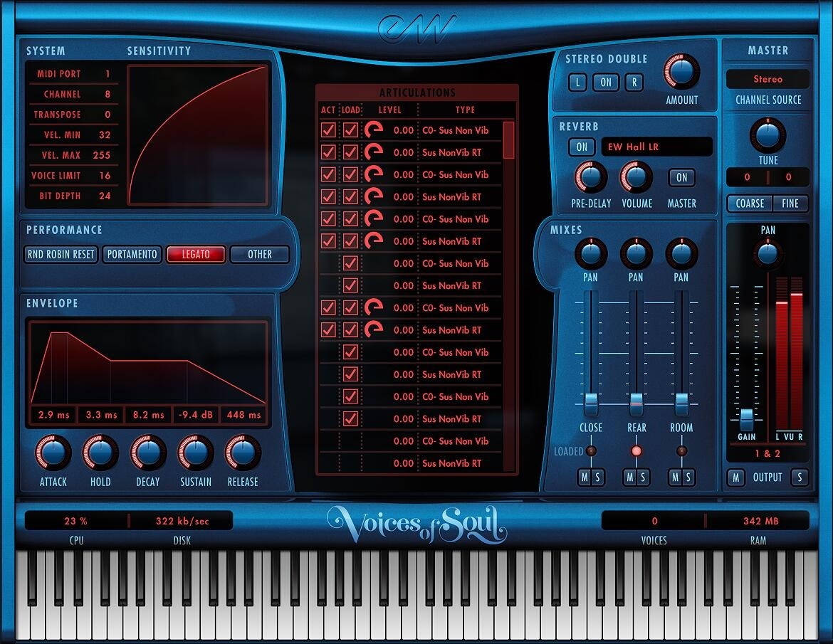Image resolution: width=833 pixels, height=644 pixels.
Task: Click the Room mix loaded indicator light
Action: tap(681, 451)
